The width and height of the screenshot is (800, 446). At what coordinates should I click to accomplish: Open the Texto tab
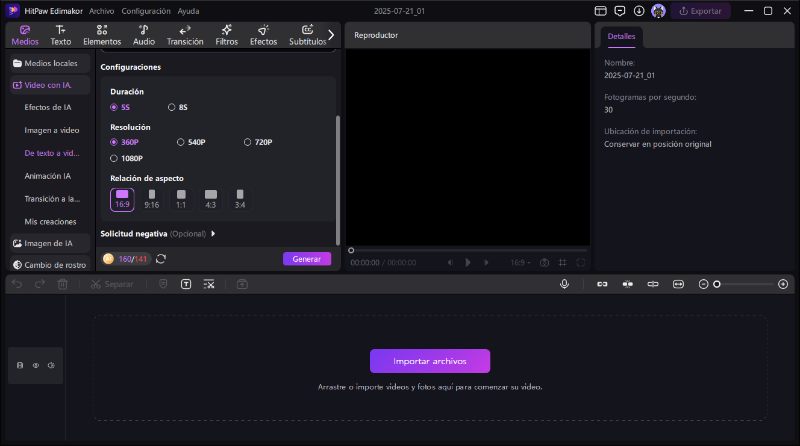point(60,35)
